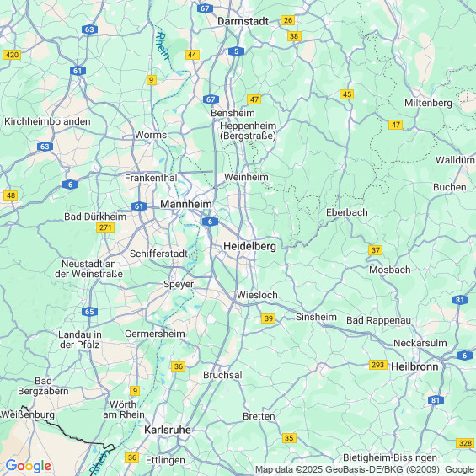Click the A 5 highway shield near Darmstadt
The height and width of the screenshot is (476, 476).
tap(236, 51)
